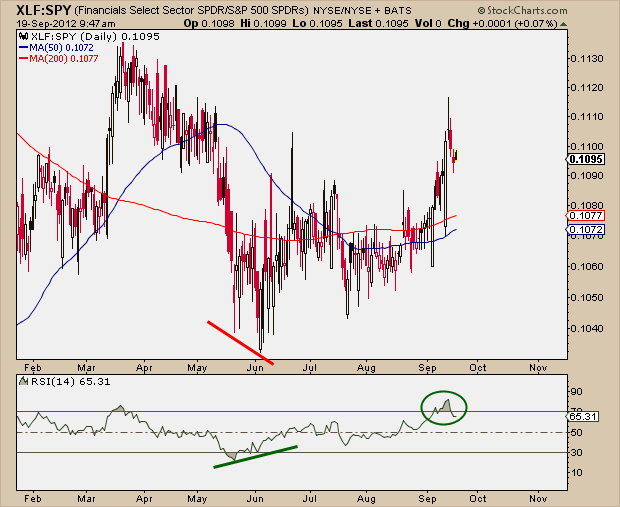This screenshot has width=620, height=507.
Task: Click the 65.31 RSI value axis label
Action: coord(583,416)
